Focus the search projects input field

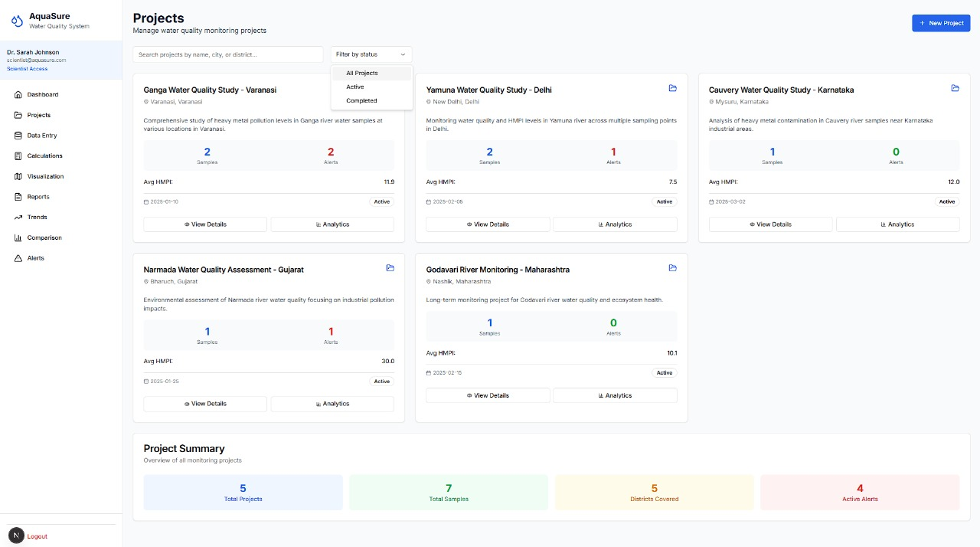coord(228,54)
